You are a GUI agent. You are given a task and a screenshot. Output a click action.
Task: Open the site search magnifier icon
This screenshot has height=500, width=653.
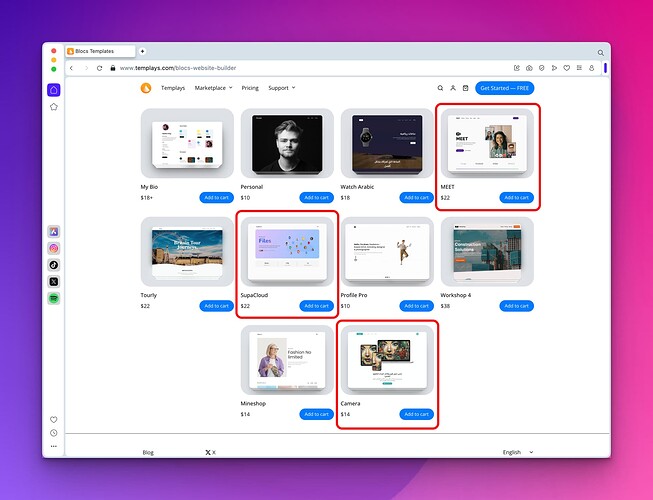[x=440, y=88]
